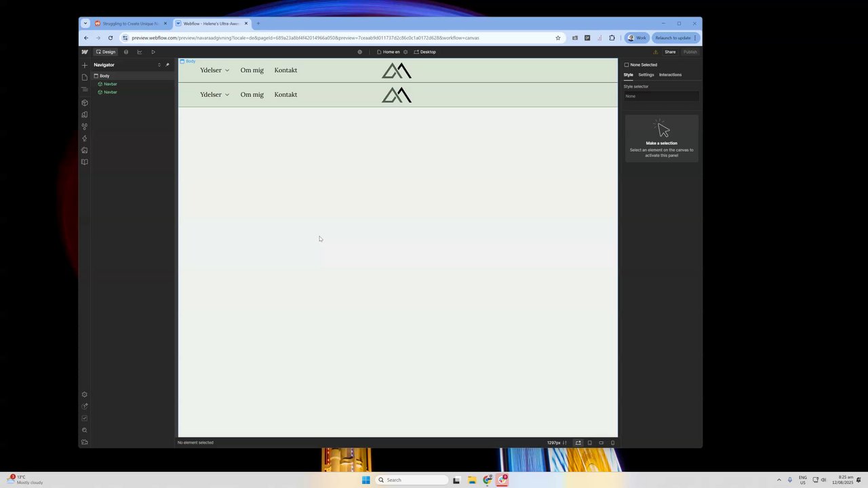Viewport: 868px width, 488px height.
Task: Click the yellow warning triangle icon
Action: click(x=655, y=52)
